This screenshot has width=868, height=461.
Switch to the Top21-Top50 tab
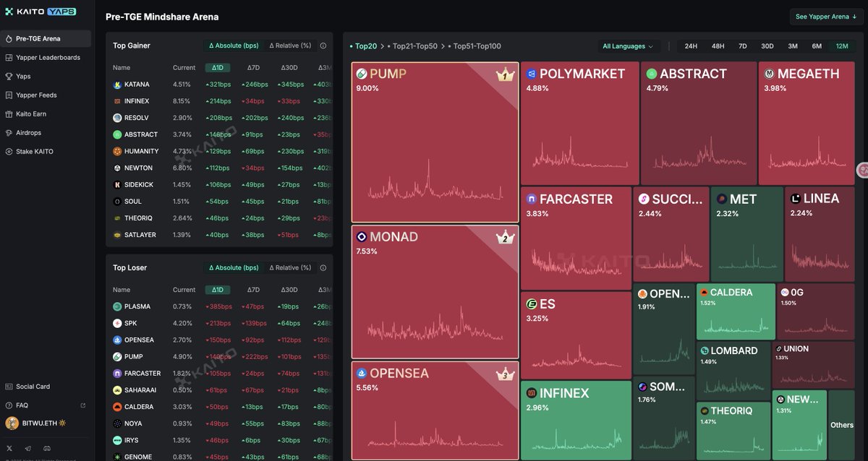coord(412,46)
